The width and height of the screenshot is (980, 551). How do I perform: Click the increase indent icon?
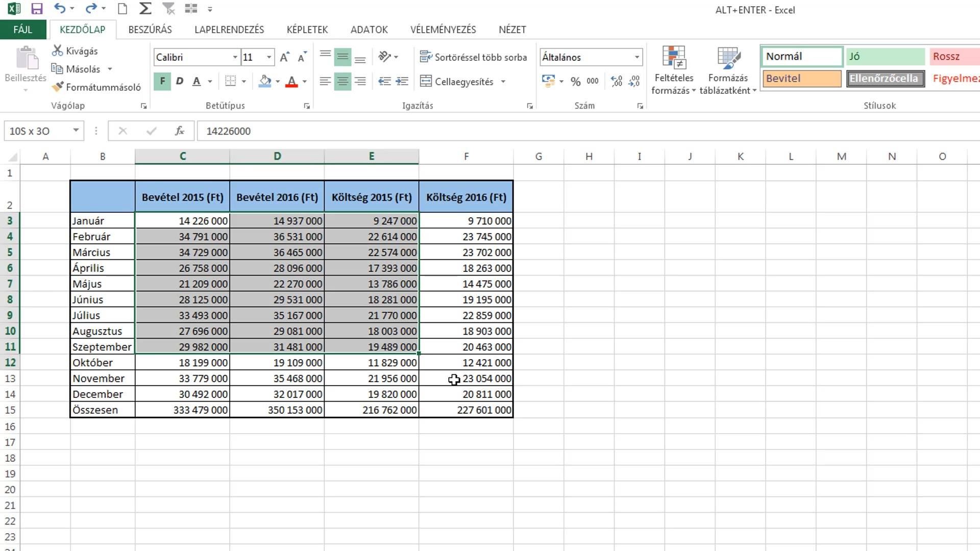pyautogui.click(x=402, y=81)
